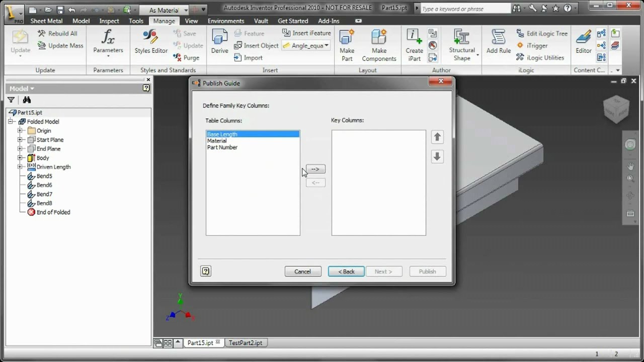Click the ViewCube in the viewport
The image size is (644, 362).
pyautogui.click(x=617, y=109)
